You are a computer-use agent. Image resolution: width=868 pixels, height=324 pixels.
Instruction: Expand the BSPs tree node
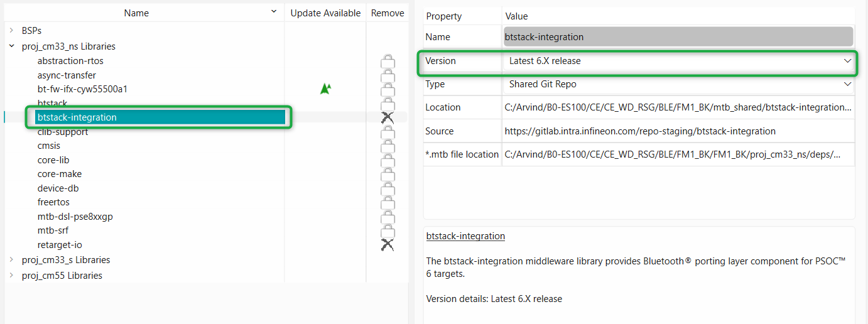(11, 30)
